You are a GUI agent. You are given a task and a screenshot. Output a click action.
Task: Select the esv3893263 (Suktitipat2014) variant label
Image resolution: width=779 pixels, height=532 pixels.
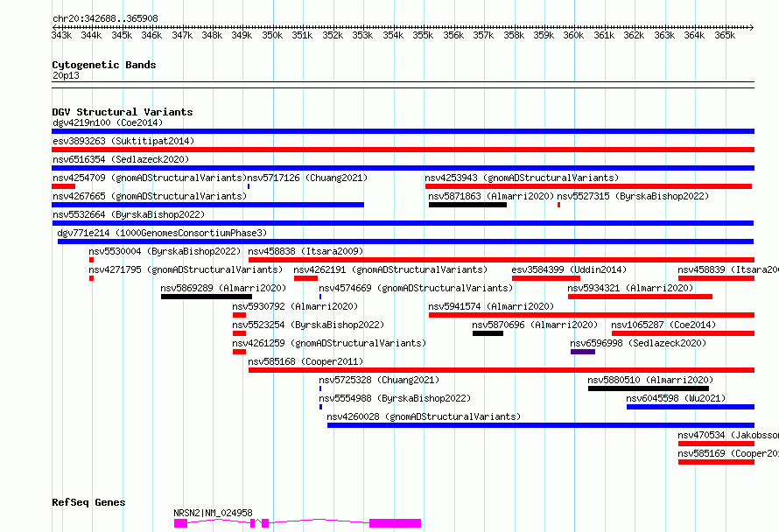click(x=123, y=141)
